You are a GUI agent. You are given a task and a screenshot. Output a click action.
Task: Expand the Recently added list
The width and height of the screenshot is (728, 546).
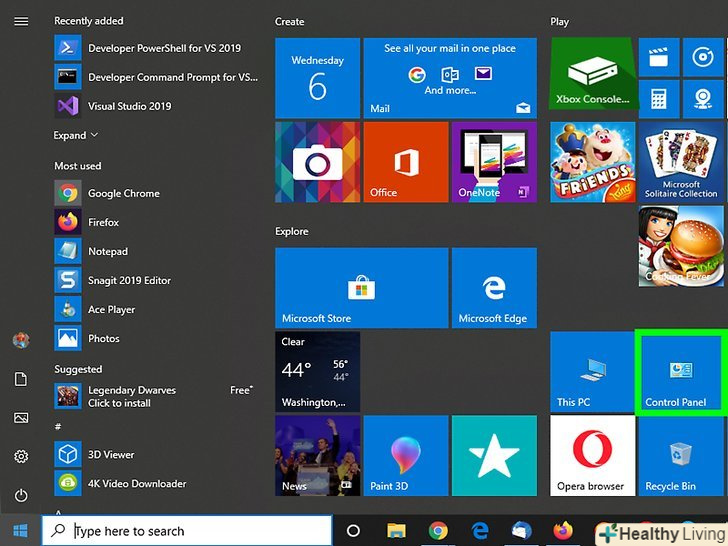tap(76, 135)
